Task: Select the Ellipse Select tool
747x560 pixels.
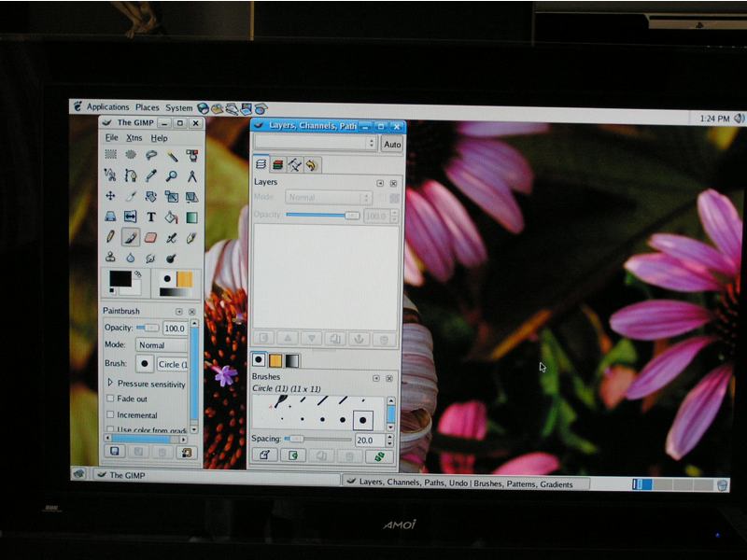Action: 131,154
